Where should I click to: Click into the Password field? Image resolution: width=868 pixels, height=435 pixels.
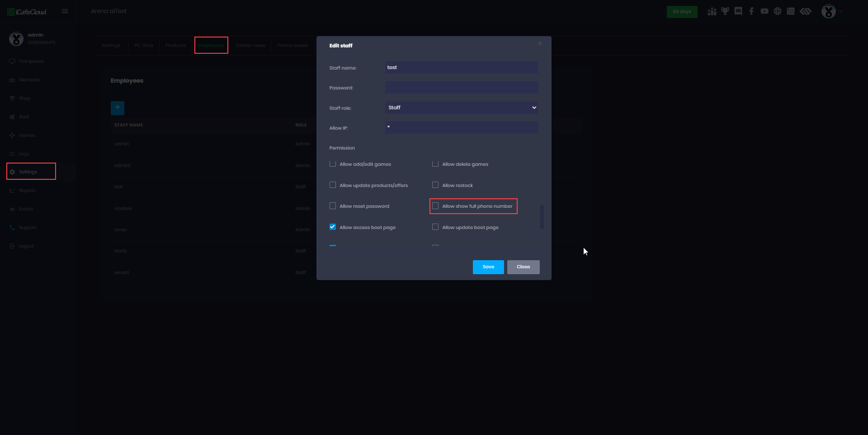coord(461,88)
